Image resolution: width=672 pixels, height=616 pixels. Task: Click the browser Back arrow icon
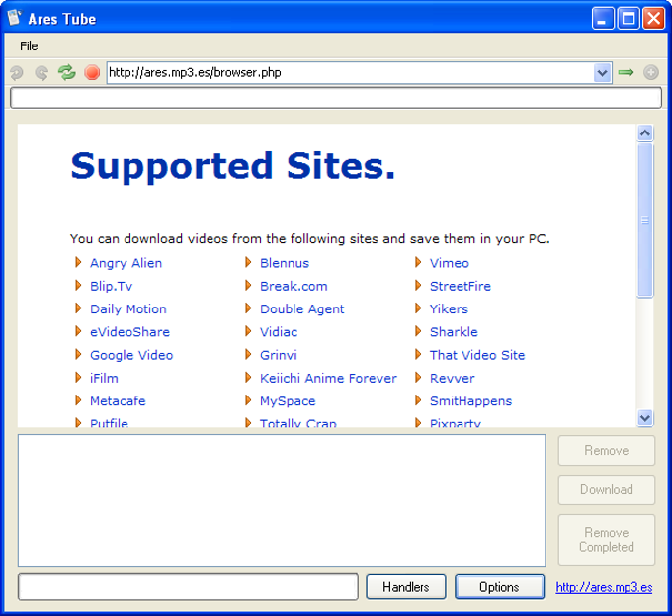[17, 72]
